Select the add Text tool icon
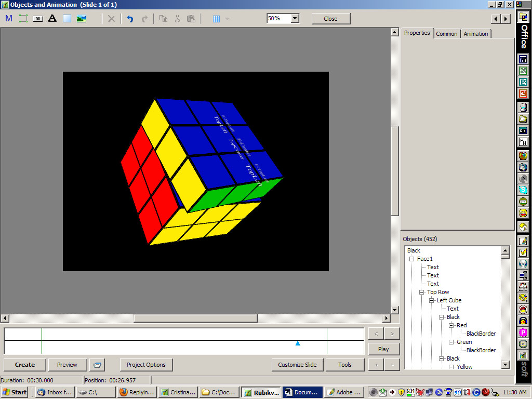Screen dimensions: 532x399 [52, 19]
